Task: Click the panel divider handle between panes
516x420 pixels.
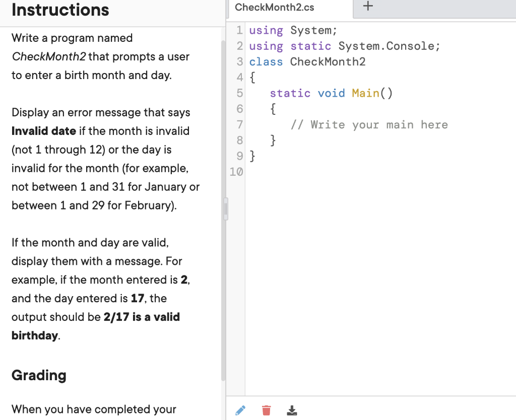Action: [226, 207]
